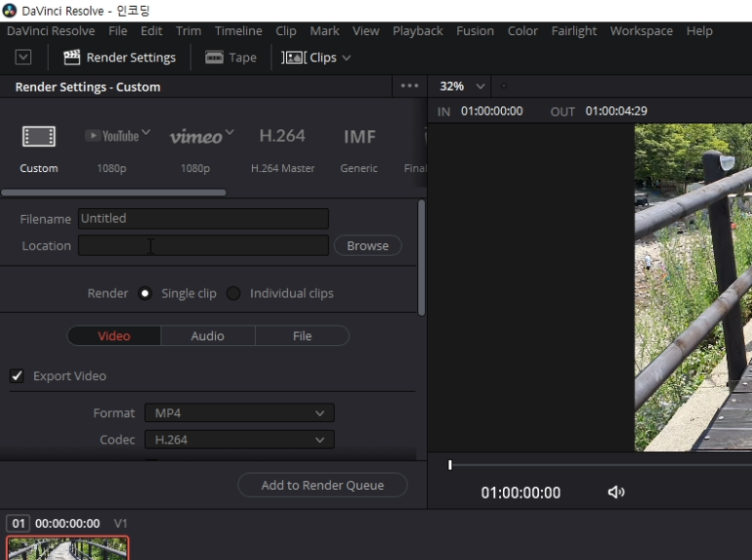
Task: Switch to the File tab
Action: [x=303, y=335]
